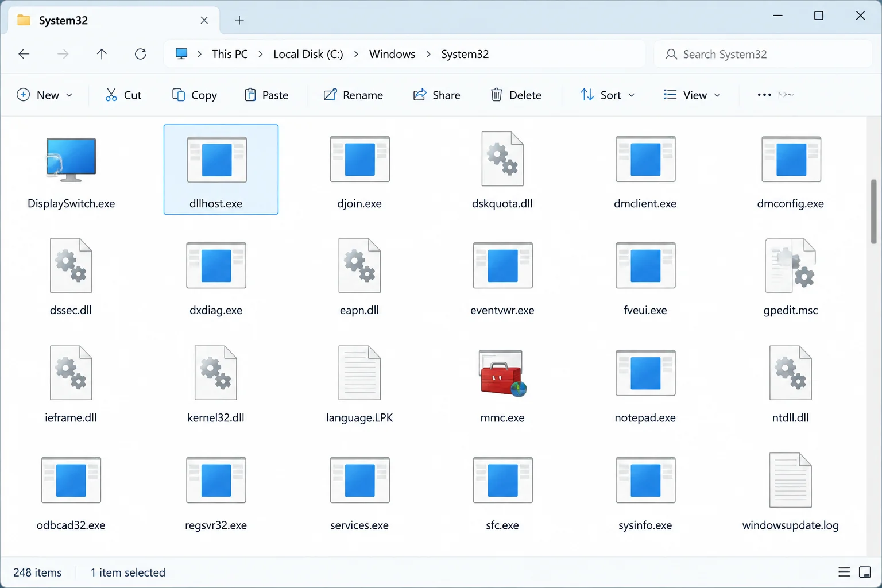Navigate to Windows in the address bar
Screen dimensions: 882x588
pos(392,54)
